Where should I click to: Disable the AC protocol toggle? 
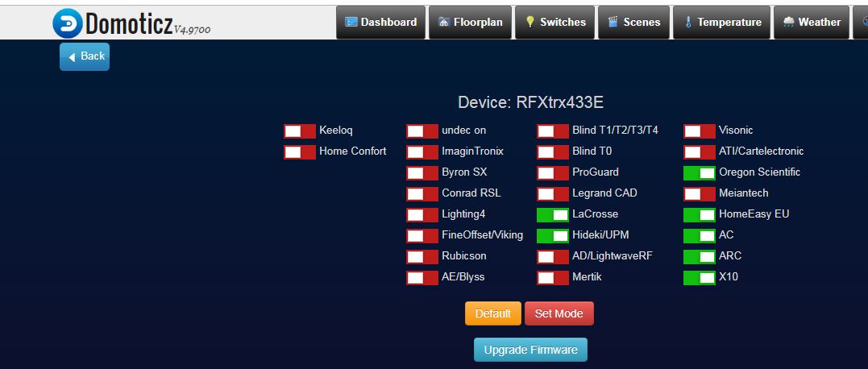700,236
